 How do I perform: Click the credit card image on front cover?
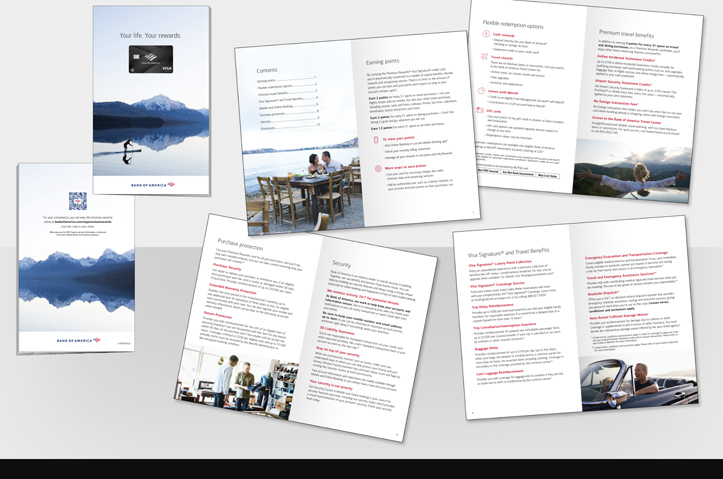click(x=151, y=59)
